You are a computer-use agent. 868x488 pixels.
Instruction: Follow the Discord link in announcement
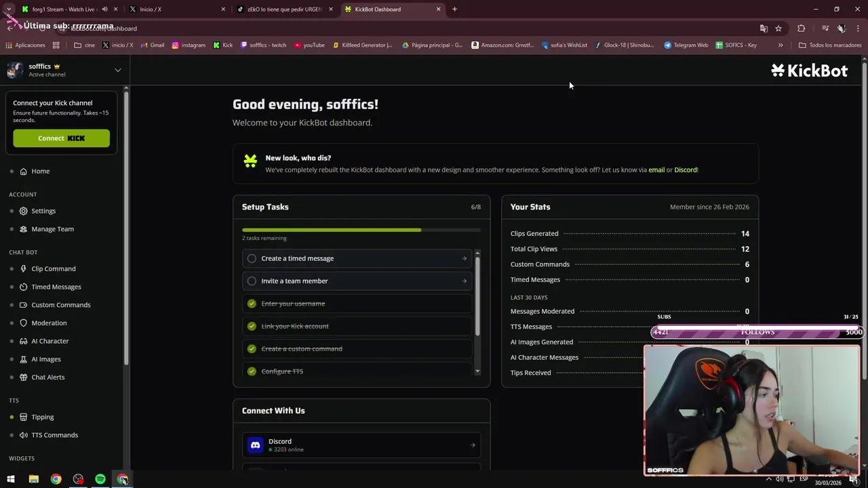coord(685,170)
